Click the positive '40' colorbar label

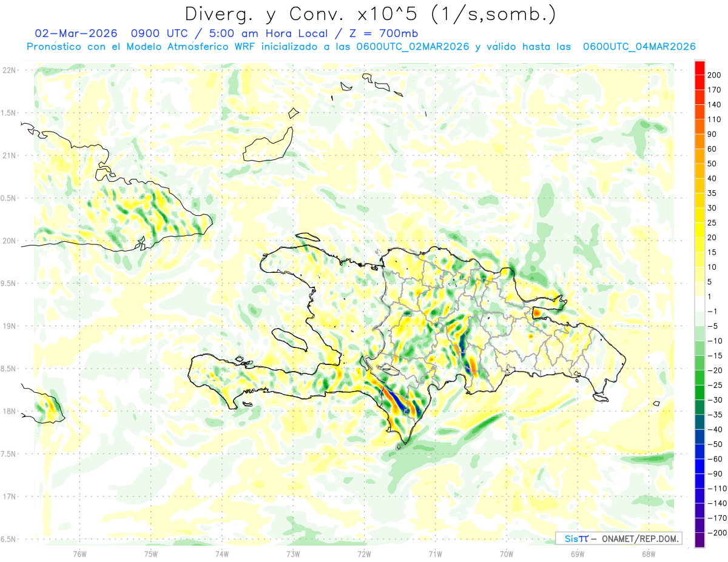[712, 178]
